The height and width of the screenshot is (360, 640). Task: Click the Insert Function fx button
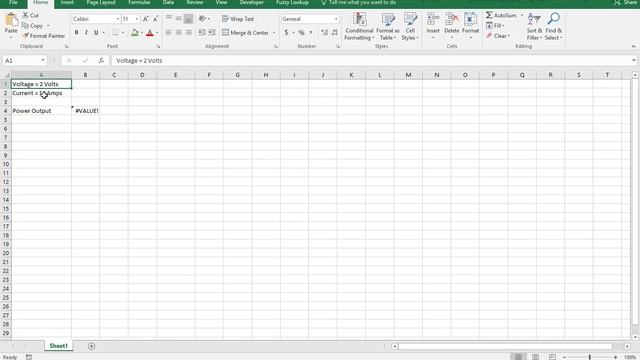click(x=101, y=60)
